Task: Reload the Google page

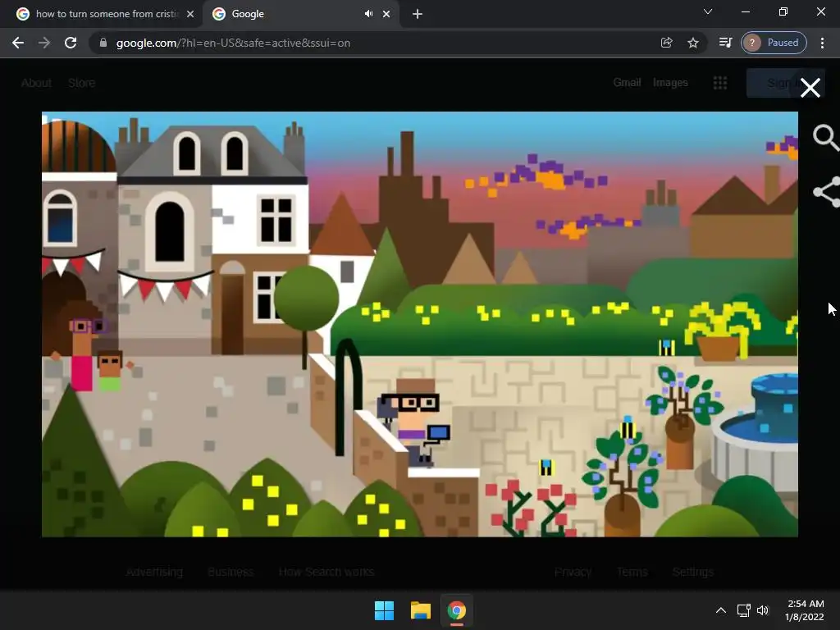Action: pyautogui.click(x=71, y=43)
